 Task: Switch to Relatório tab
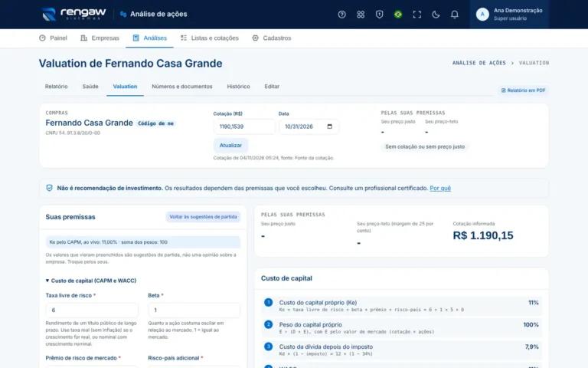tap(56, 87)
